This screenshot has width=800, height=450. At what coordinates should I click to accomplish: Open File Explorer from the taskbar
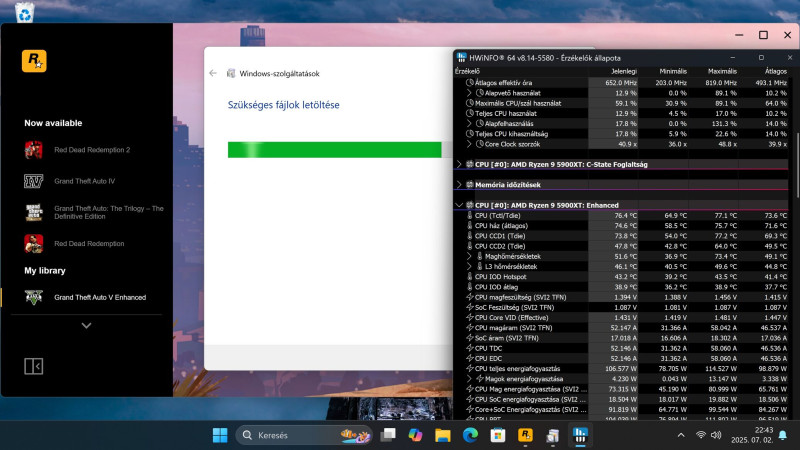tap(443, 435)
